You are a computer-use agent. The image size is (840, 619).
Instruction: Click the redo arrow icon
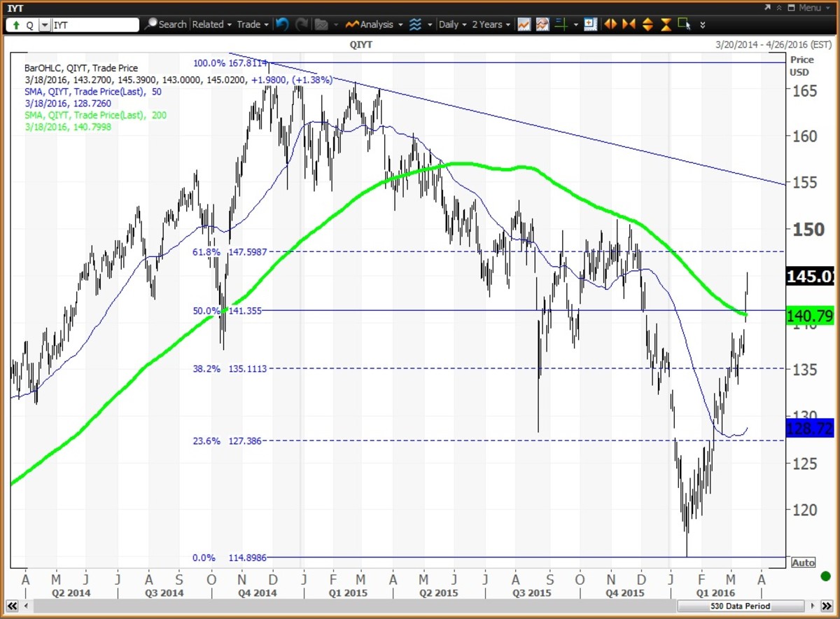tap(302, 25)
